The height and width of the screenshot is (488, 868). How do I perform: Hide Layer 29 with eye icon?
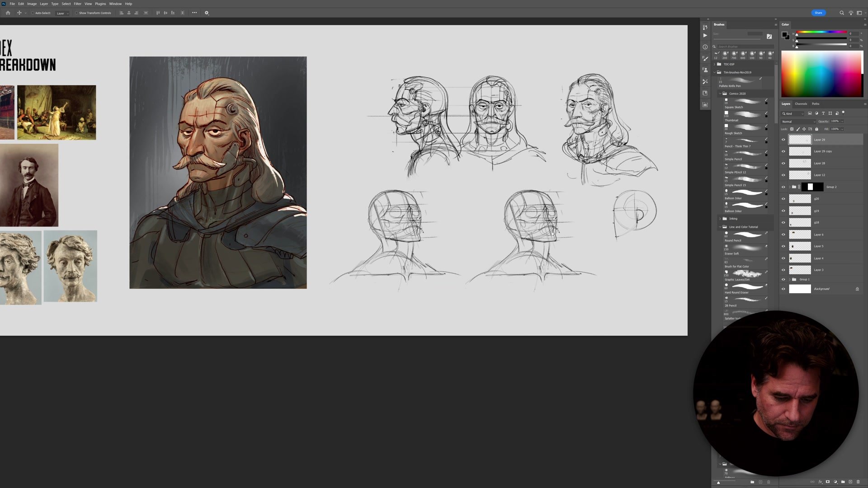click(x=783, y=140)
